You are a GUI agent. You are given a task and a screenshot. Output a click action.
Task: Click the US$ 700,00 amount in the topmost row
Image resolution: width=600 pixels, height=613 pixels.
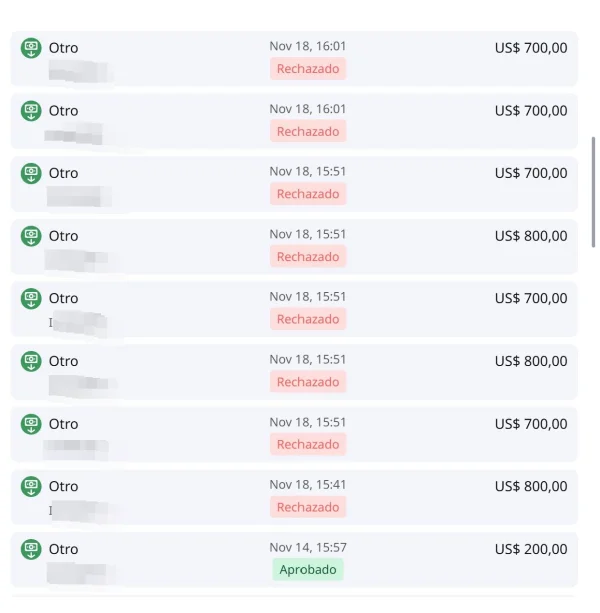point(530,48)
